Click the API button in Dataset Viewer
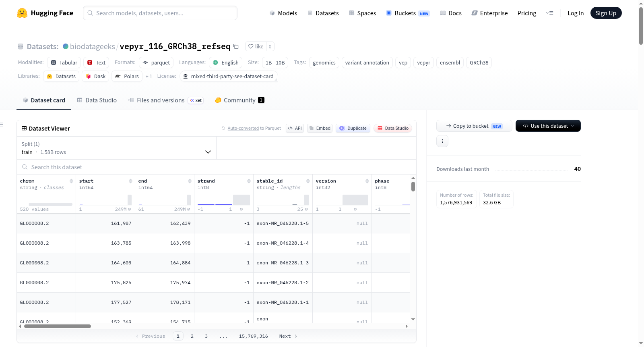The width and height of the screenshot is (644, 347). click(x=295, y=128)
